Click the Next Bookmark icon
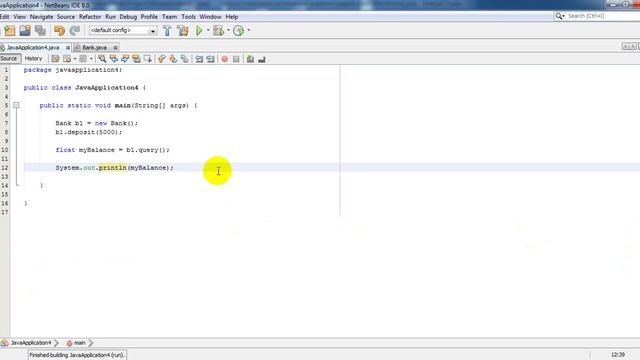The width and height of the screenshot is (640, 360). [x=173, y=59]
